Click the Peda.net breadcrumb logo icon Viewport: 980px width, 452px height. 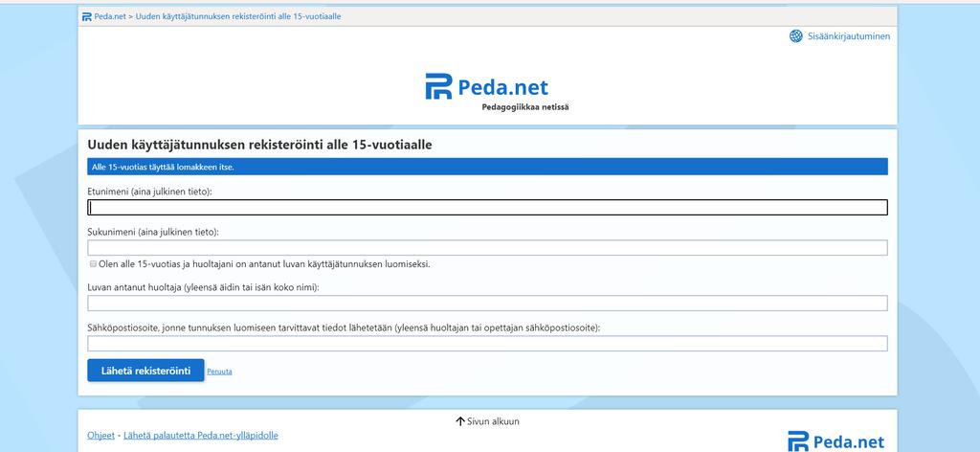[87, 17]
